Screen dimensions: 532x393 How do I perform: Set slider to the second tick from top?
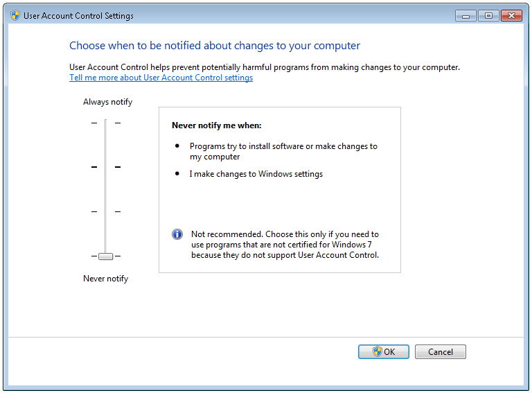[x=105, y=167]
